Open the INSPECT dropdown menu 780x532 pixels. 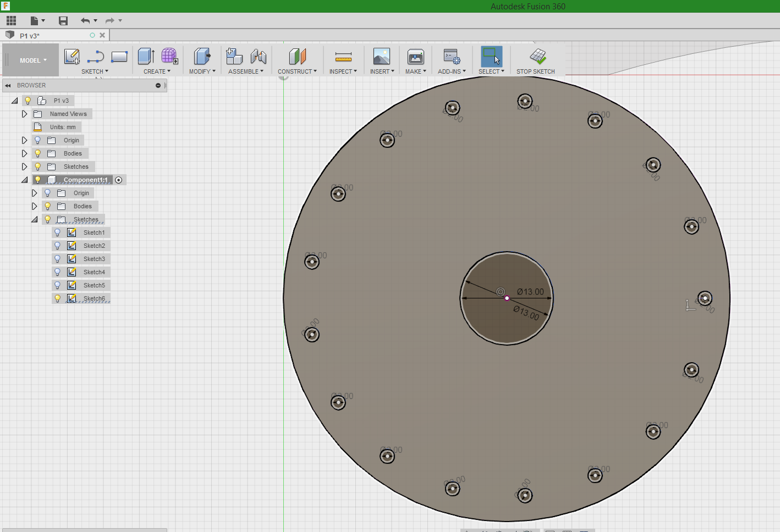[343, 71]
